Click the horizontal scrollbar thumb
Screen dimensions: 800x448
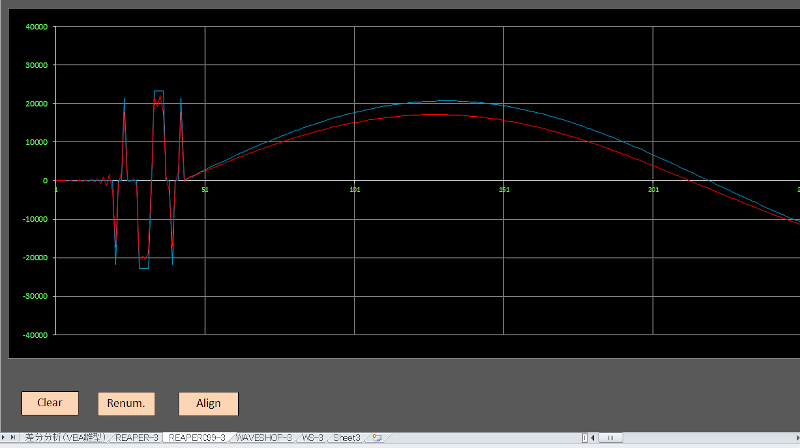click(610, 438)
